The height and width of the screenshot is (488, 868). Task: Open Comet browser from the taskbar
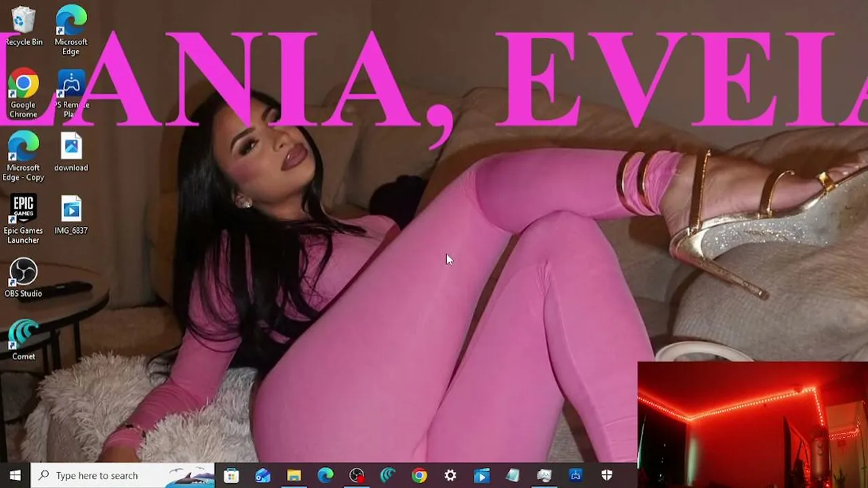388,476
